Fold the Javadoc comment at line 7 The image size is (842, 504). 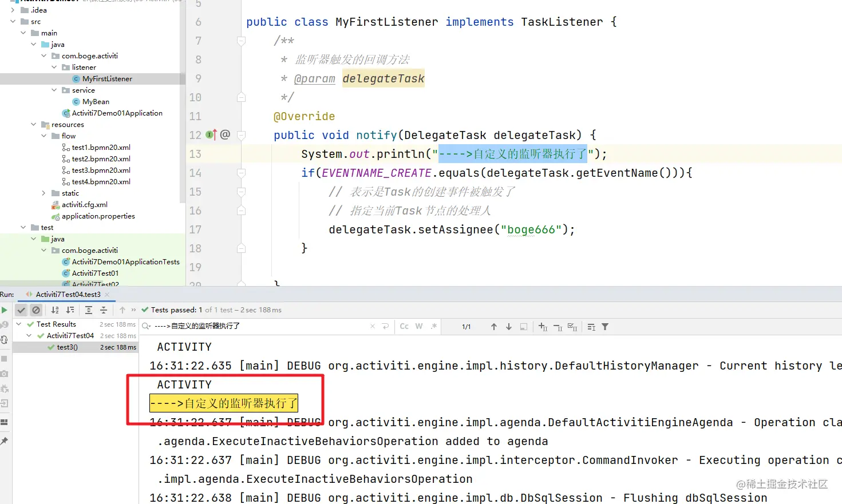click(x=241, y=41)
